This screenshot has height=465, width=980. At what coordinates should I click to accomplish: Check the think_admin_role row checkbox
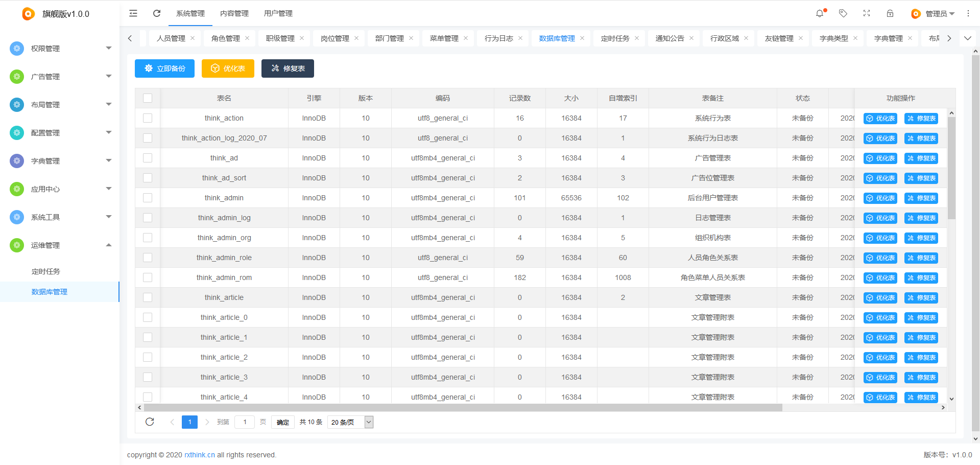[x=148, y=258]
